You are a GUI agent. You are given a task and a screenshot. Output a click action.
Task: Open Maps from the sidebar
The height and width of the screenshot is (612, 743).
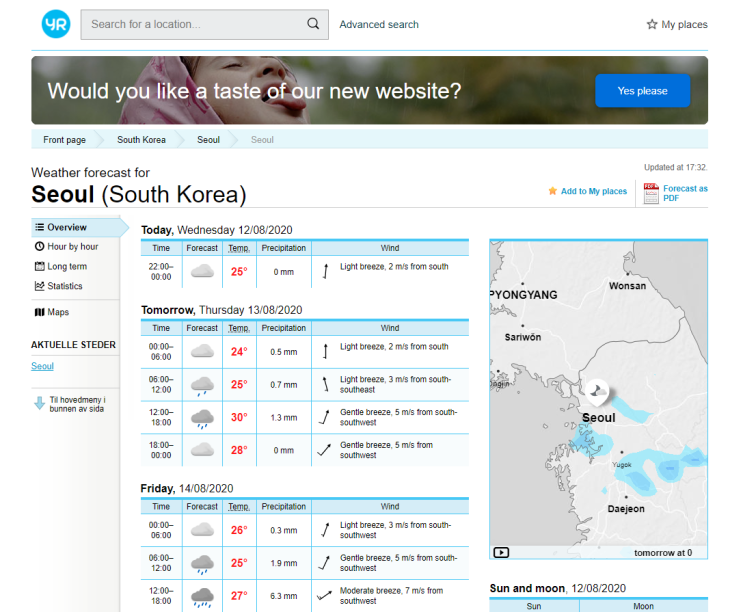click(x=58, y=312)
